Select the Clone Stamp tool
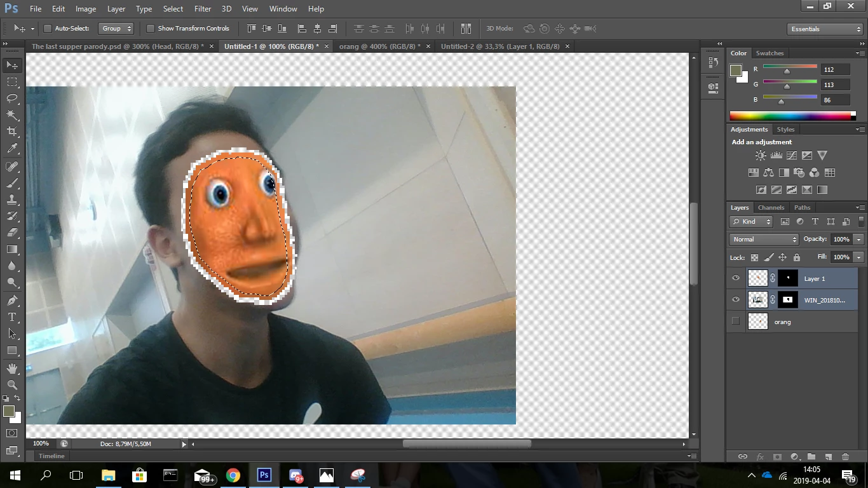This screenshot has width=868, height=488. click(x=12, y=200)
